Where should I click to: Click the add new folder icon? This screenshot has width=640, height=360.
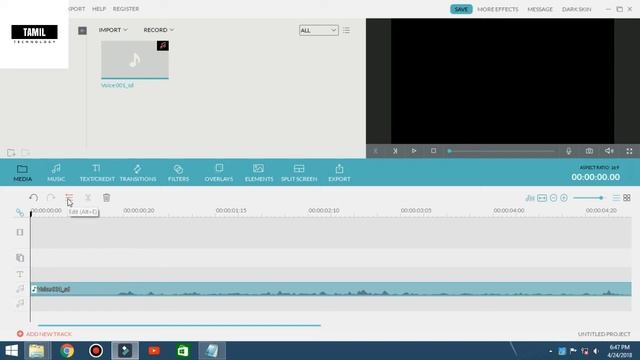[x=11, y=153]
